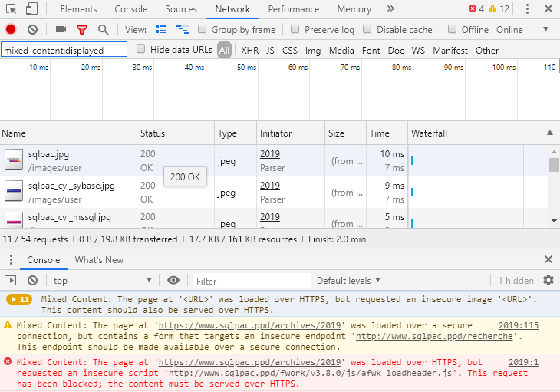This screenshot has width=560, height=392.
Task: Toggle Offline checkbox
Action: pyautogui.click(x=452, y=29)
